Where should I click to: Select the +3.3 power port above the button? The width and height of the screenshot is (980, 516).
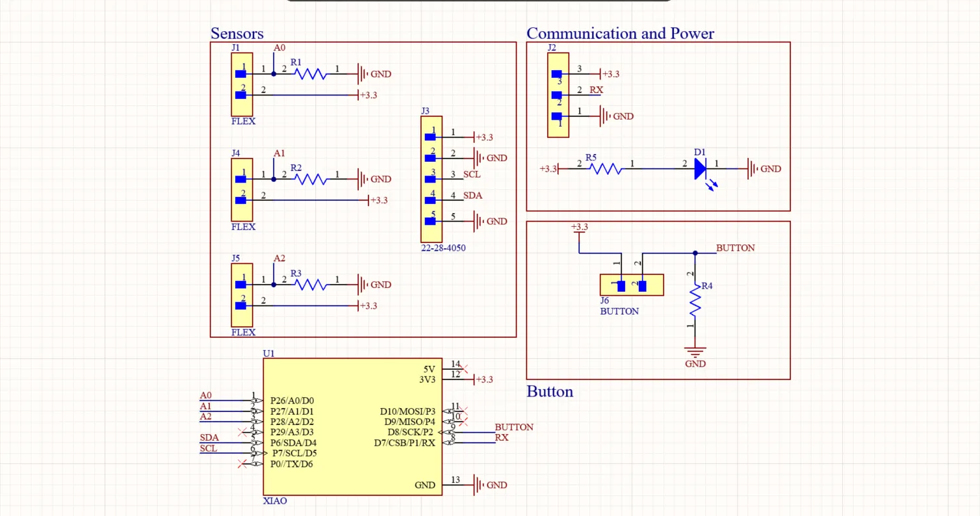pyautogui.click(x=578, y=227)
